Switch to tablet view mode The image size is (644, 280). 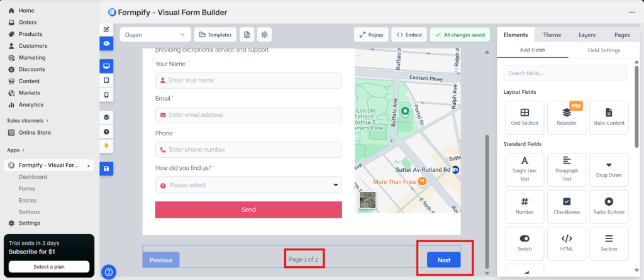point(106,81)
